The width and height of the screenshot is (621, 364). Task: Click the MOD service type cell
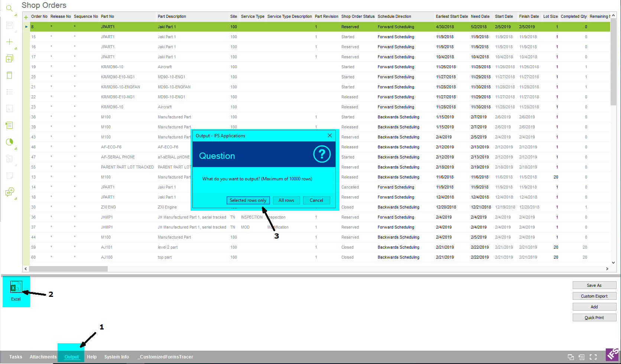[x=245, y=227]
